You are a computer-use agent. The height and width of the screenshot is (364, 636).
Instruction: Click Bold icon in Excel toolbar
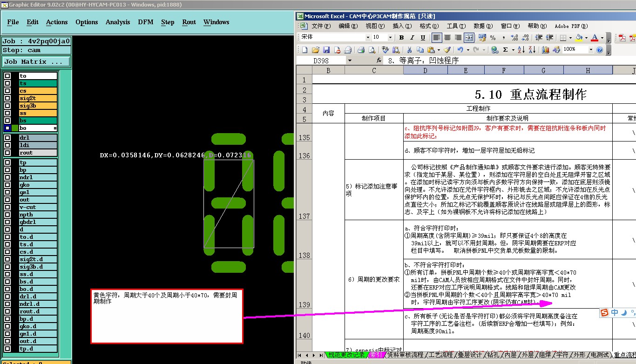pyautogui.click(x=401, y=38)
